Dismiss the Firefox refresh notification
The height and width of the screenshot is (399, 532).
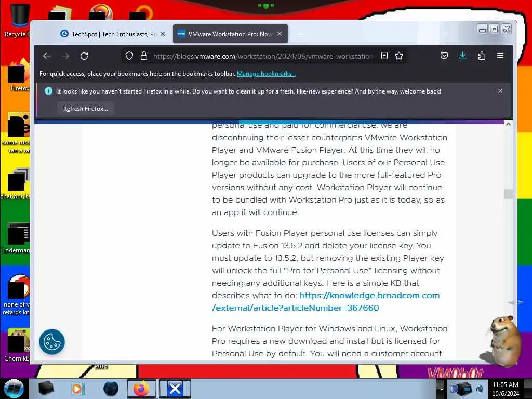tap(500, 91)
